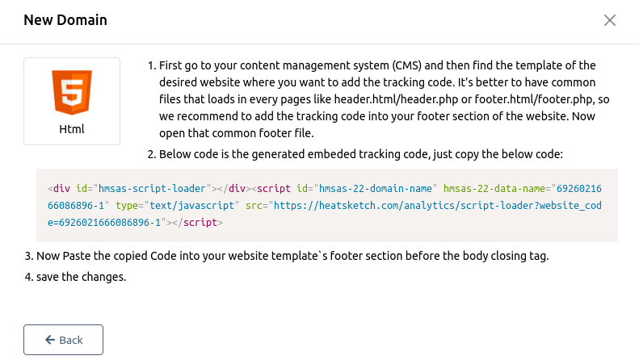
Task: Click the New Domain dialog title
Action: click(x=65, y=19)
